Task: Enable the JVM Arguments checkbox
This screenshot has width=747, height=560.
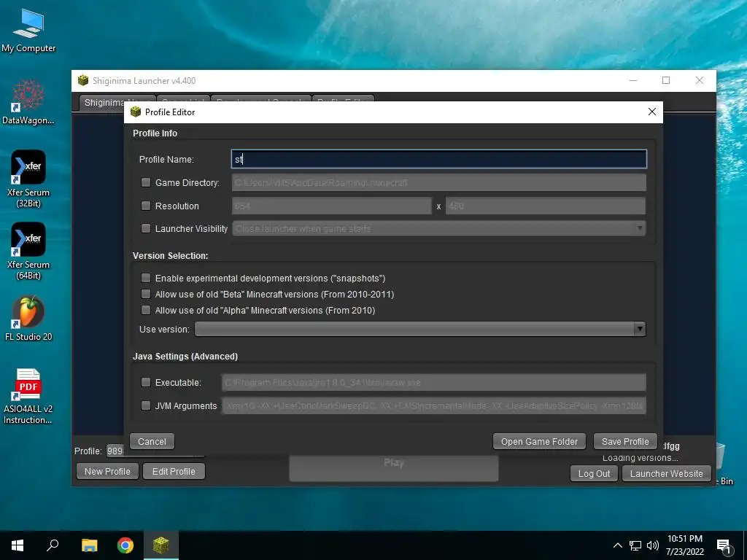Action: click(x=146, y=405)
